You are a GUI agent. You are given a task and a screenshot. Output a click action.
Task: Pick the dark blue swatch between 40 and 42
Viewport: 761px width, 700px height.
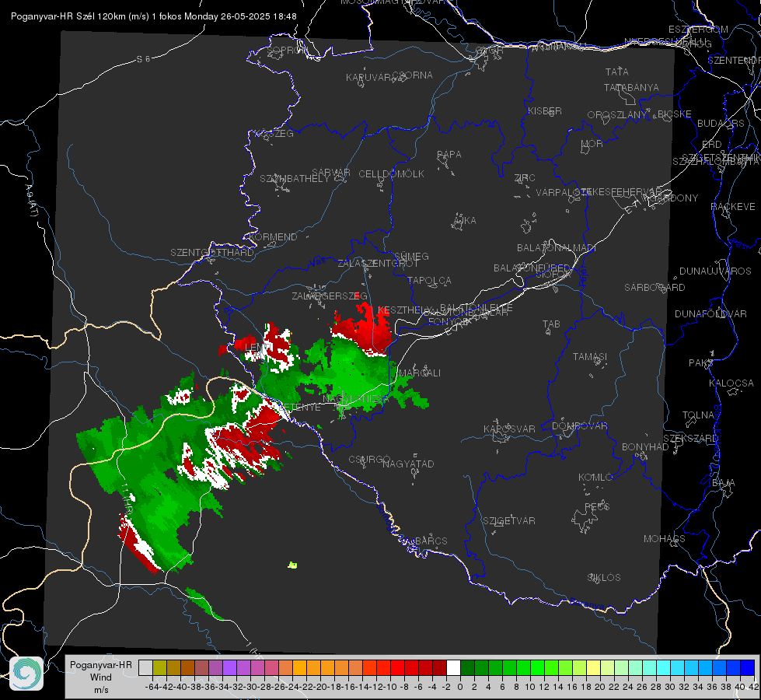point(748,668)
